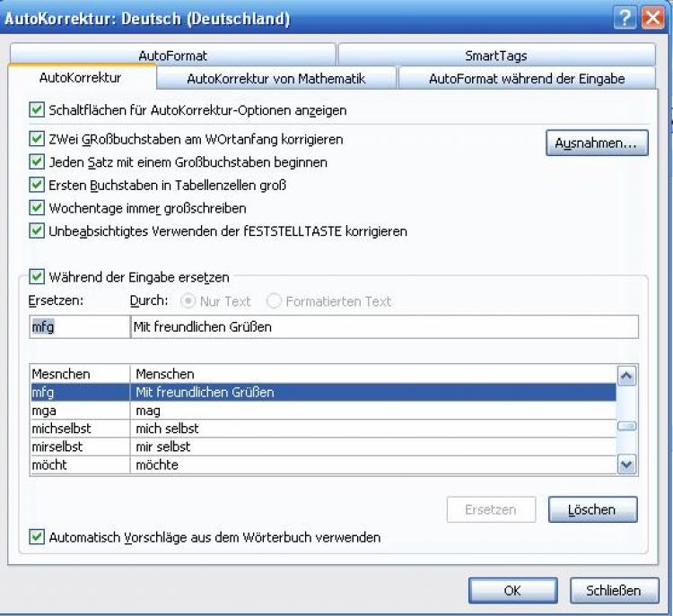Select the 'Nur Text' radio button
The image size is (673, 616).
[x=188, y=301]
